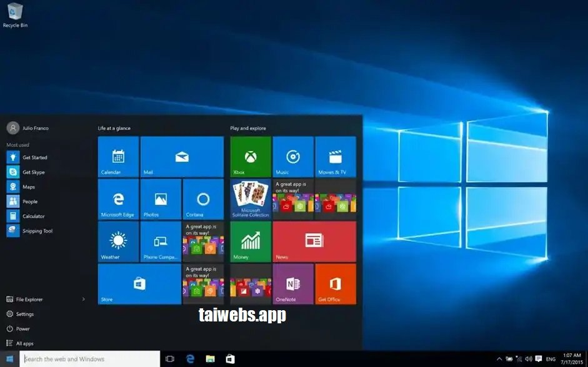Select the Recycle Bin desktop icon
Viewport: 588px width, 367px height.
15,15
